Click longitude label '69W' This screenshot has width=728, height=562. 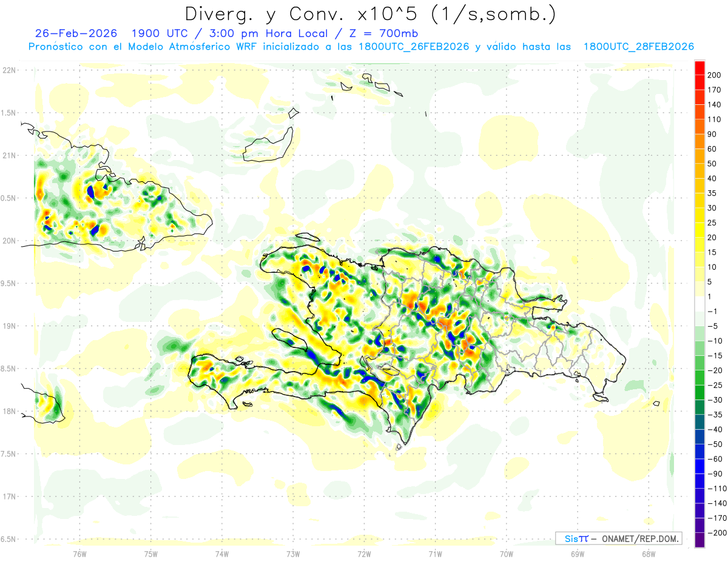pyautogui.click(x=578, y=554)
